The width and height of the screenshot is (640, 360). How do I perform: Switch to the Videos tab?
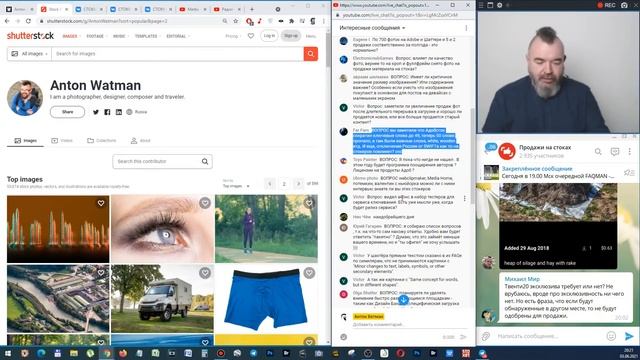tap(62, 141)
